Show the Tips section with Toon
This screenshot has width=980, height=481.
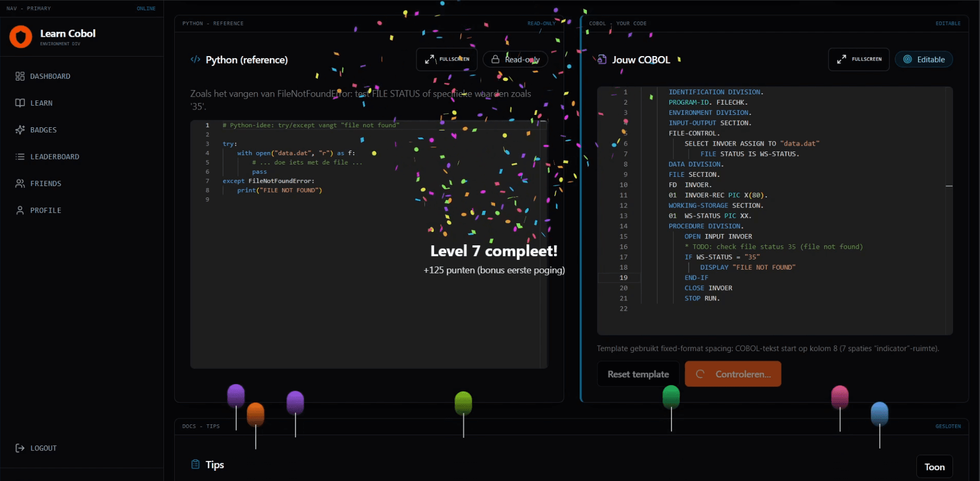[x=935, y=467]
